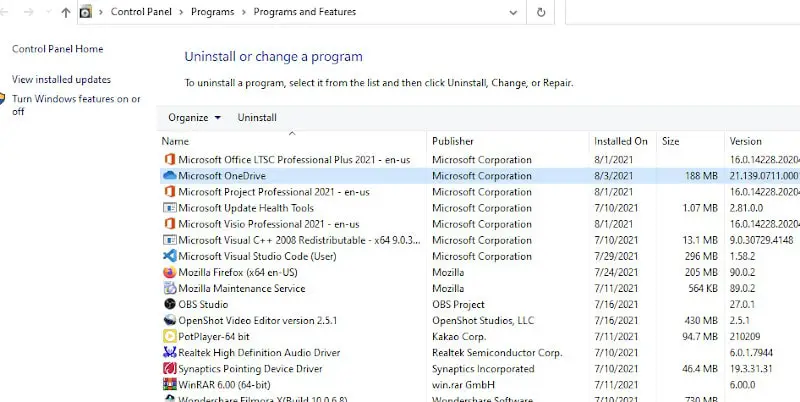
Task: Open the Organize dropdown menu
Action: tap(194, 118)
